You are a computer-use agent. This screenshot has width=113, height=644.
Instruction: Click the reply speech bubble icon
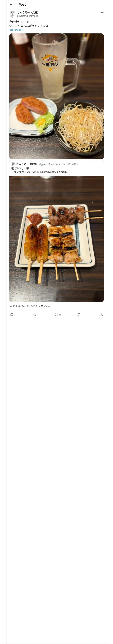click(12, 315)
